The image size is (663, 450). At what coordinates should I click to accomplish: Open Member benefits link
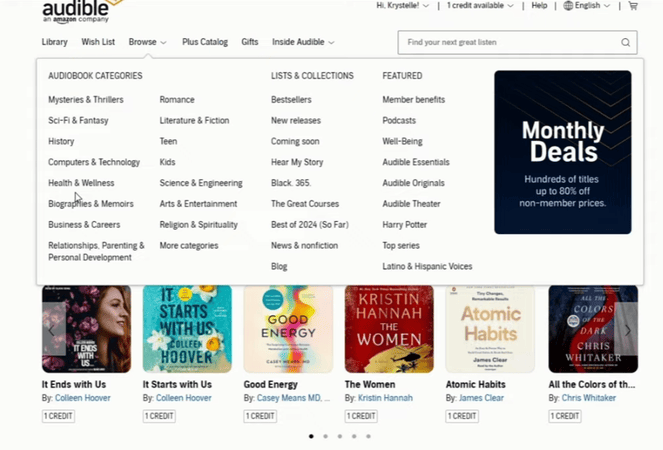click(414, 99)
